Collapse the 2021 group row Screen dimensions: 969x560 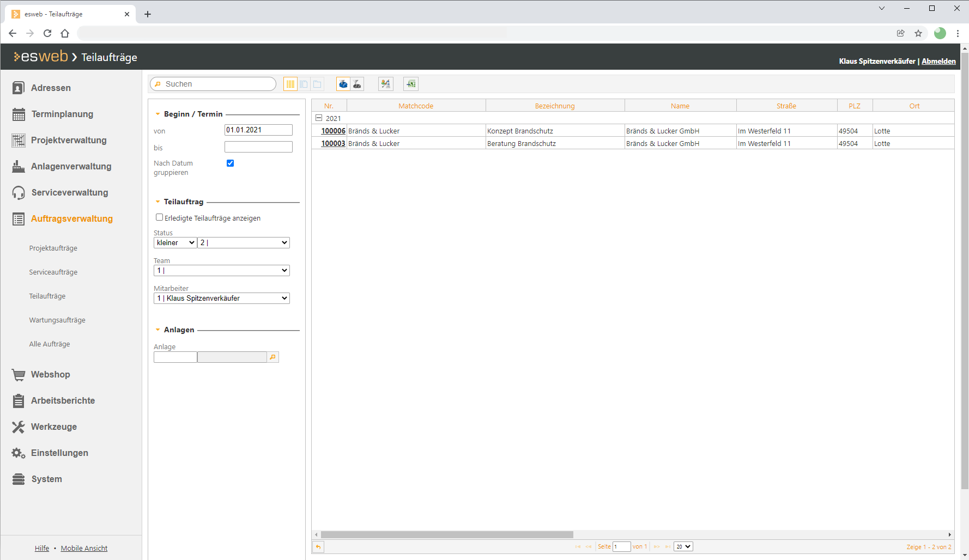coord(319,118)
